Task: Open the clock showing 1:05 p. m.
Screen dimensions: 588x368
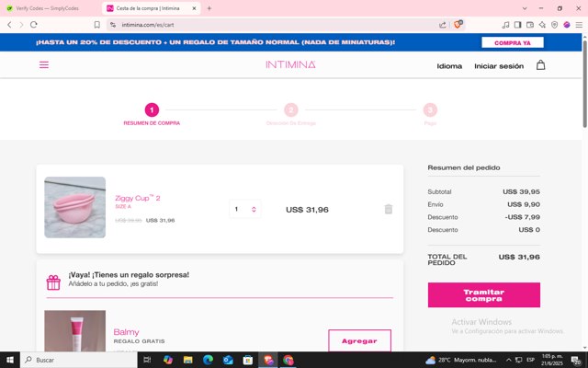Action: [x=552, y=360]
